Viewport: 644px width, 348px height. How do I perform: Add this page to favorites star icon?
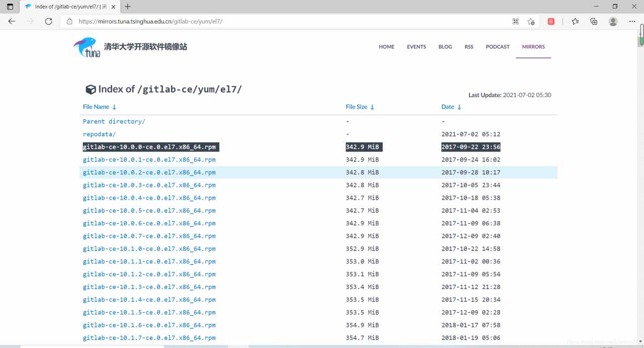[x=531, y=21]
